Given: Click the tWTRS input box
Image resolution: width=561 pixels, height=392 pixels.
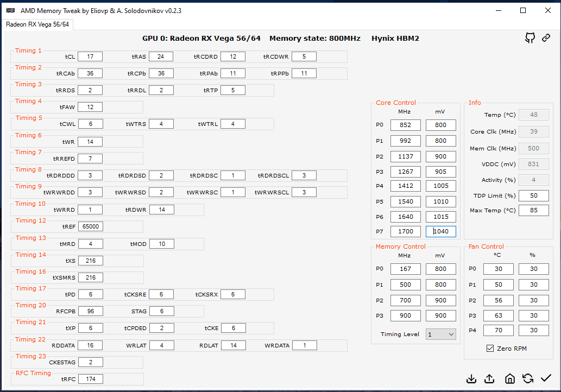Looking at the screenshot, I should [161, 124].
